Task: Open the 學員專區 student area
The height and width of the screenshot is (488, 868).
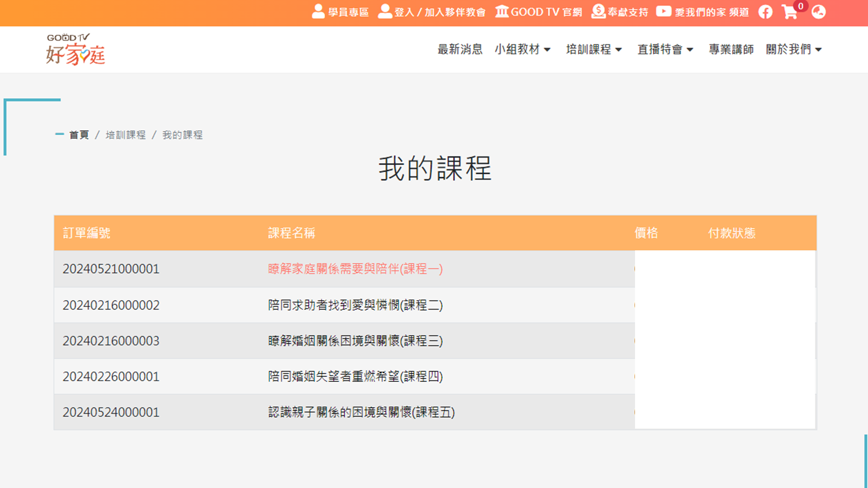Action: coord(340,12)
